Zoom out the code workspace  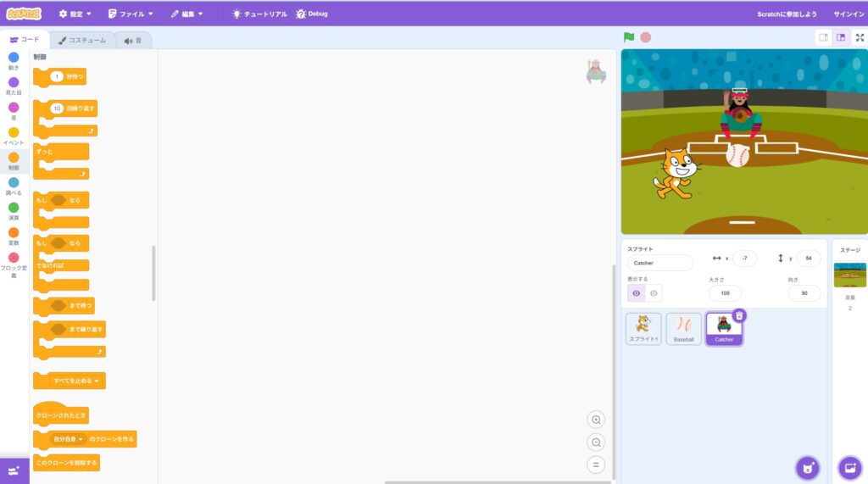(x=596, y=442)
